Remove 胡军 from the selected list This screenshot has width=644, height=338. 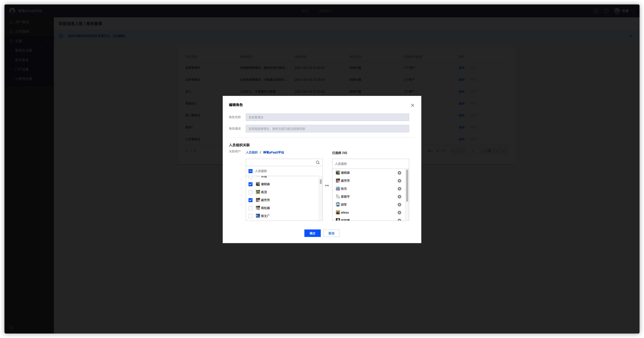click(x=399, y=205)
